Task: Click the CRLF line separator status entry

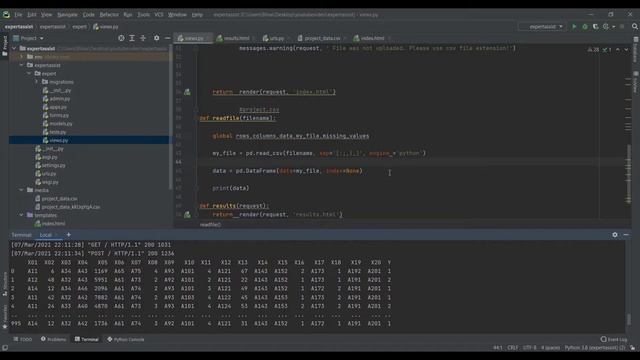Action: click(x=513, y=348)
